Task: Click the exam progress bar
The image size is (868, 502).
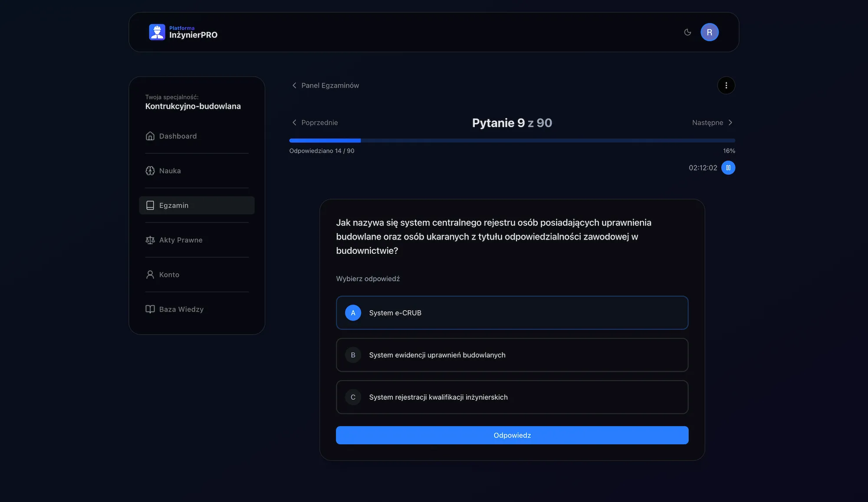Action: coord(512,141)
